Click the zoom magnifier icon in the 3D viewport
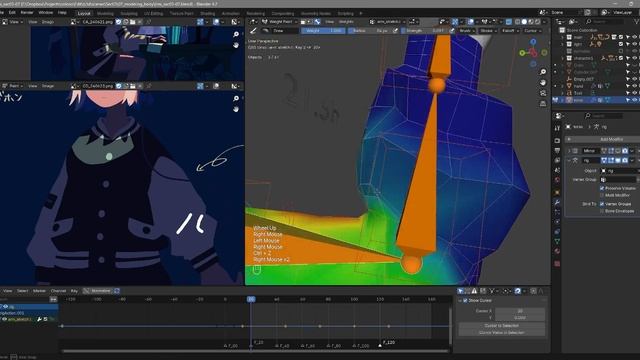Image resolution: width=640 pixels, height=360 pixels. click(543, 72)
